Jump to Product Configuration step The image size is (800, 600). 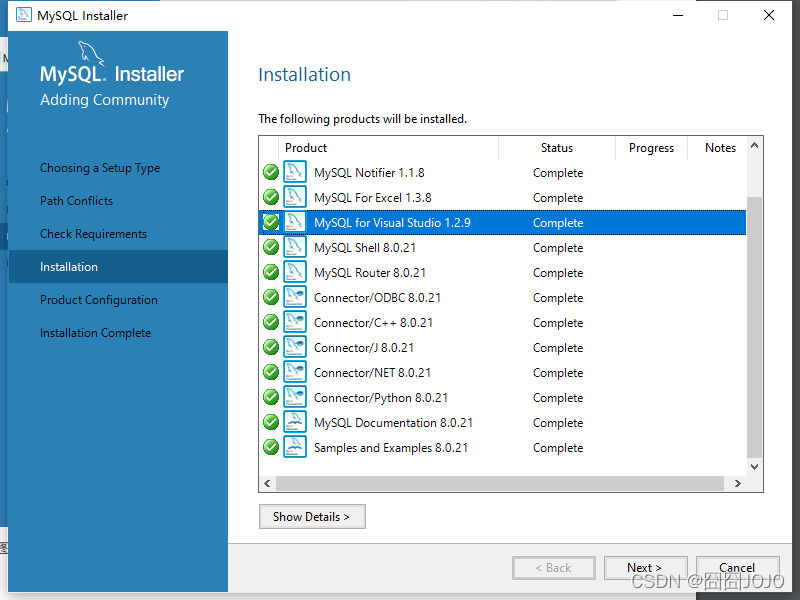pos(99,299)
